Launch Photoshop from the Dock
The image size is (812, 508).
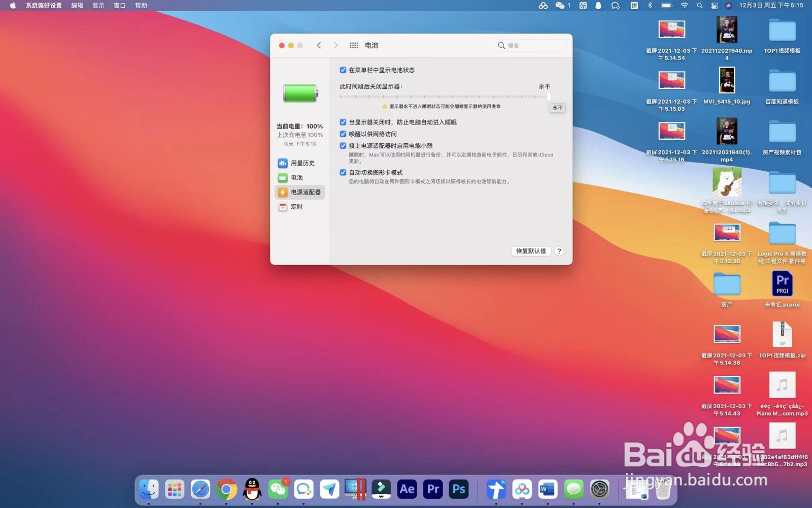click(x=458, y=489)
